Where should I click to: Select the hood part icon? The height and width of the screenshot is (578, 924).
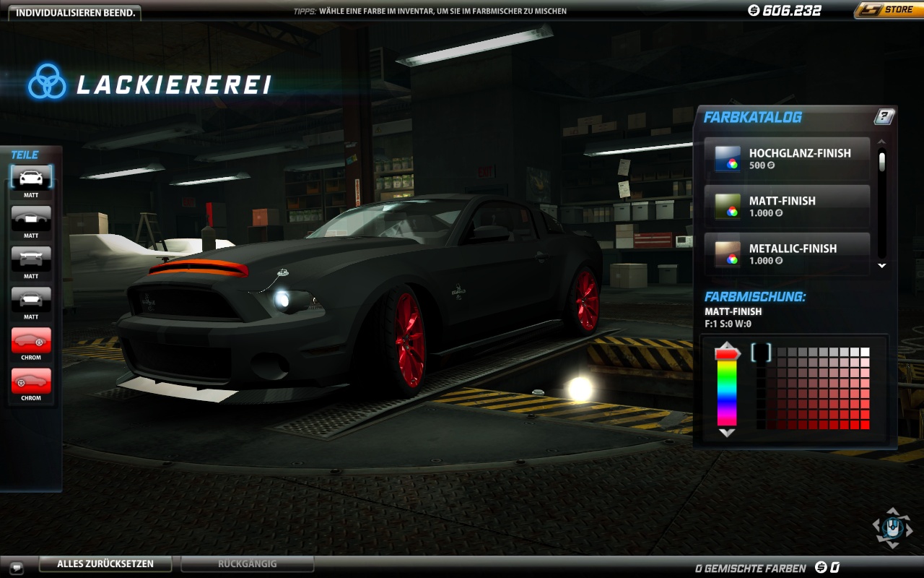tap(31, 217)
